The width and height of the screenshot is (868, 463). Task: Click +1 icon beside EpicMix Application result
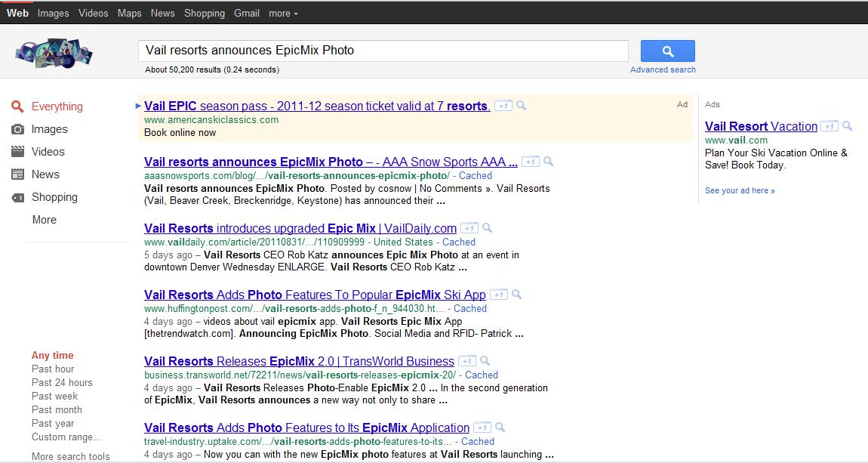[x=482, y=428]
